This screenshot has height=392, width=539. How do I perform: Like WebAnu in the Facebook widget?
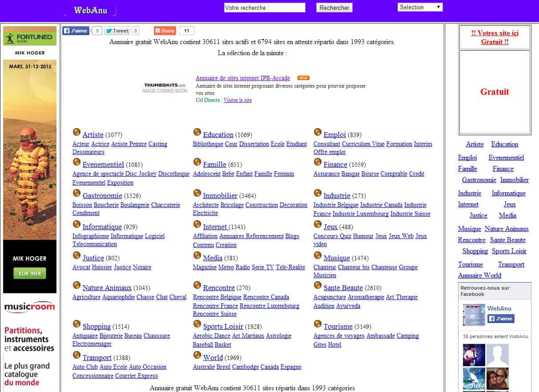click(500, 319)
